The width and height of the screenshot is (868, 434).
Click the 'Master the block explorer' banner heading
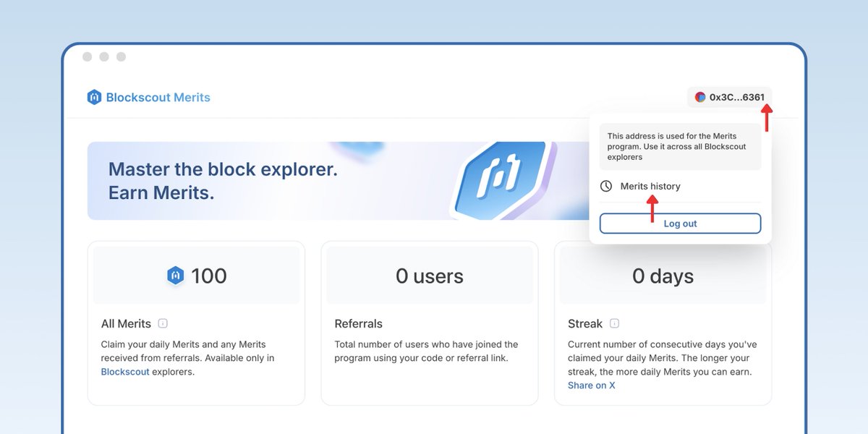point(223,182)
